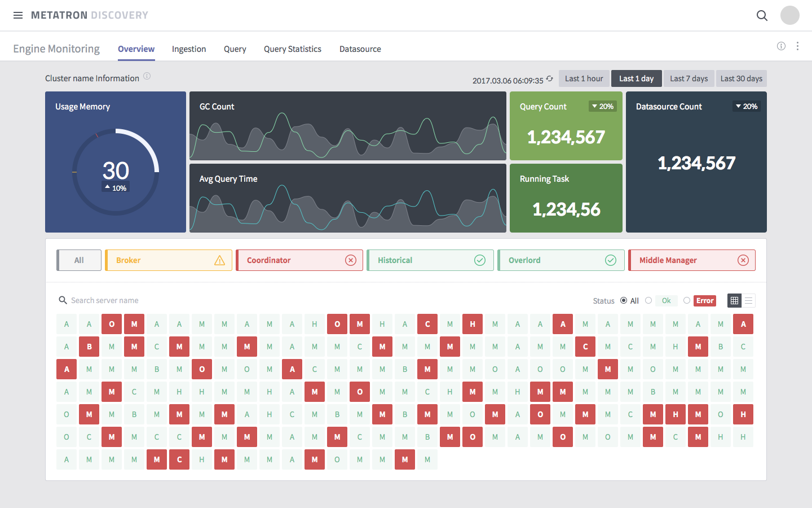Set time range to Last 1 hour

(x=584, y=78)
